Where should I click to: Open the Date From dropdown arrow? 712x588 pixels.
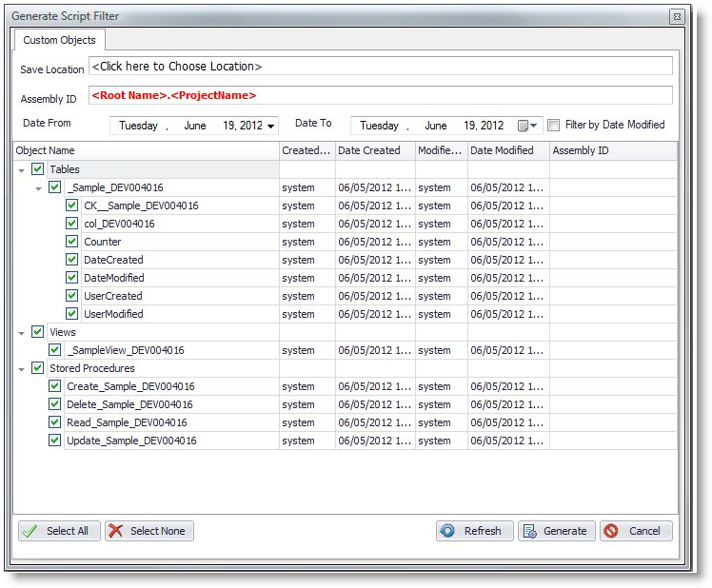(x=271, y=126)
